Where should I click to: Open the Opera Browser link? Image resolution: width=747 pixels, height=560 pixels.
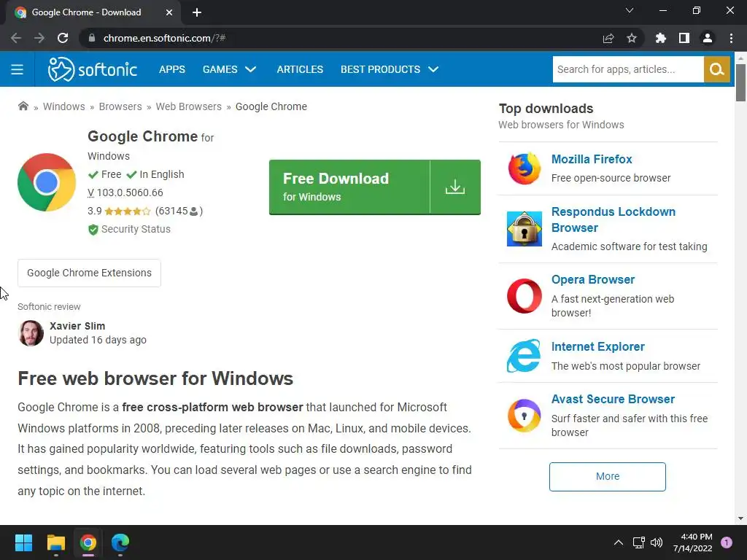[x=593, y=279]
